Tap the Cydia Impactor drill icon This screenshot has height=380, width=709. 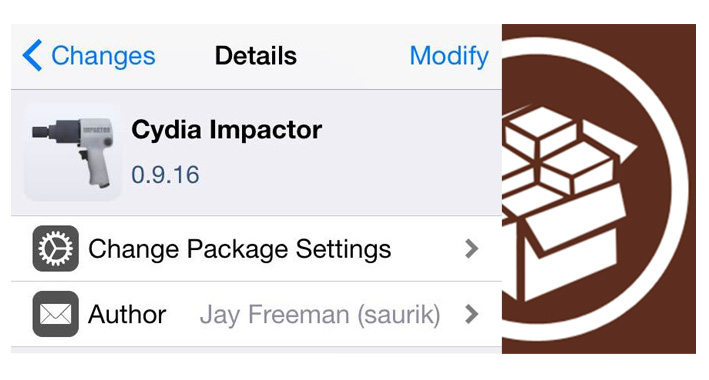[x=73, y=152]
